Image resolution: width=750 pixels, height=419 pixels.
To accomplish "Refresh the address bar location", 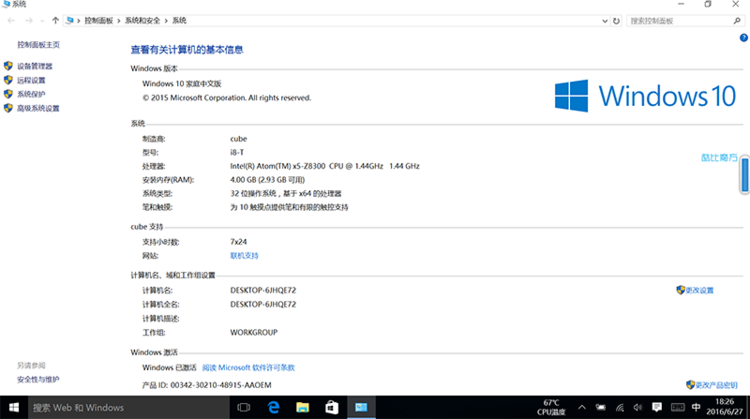I will [616, 20].
